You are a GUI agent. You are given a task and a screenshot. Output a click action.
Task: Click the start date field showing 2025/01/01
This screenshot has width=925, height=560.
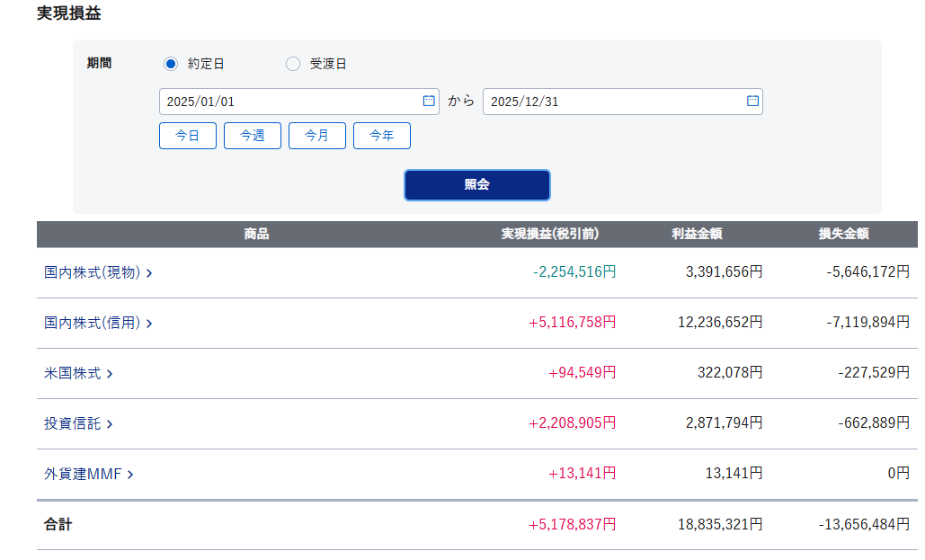coord(288,102)
